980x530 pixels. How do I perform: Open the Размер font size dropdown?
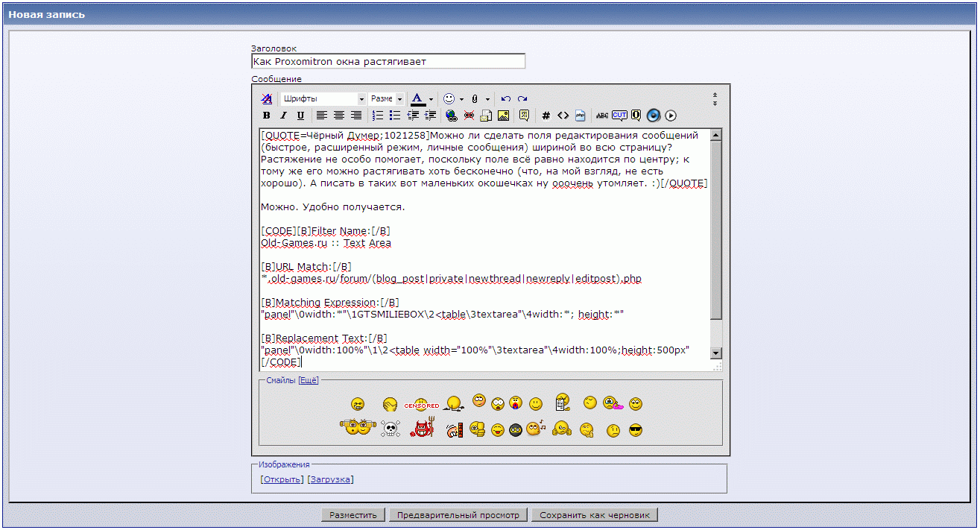tap(386, 98)
